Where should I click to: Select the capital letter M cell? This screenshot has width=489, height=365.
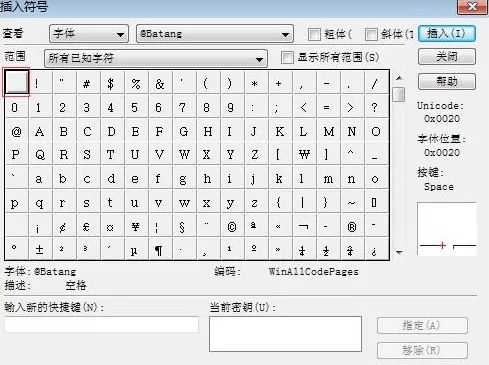328,131
